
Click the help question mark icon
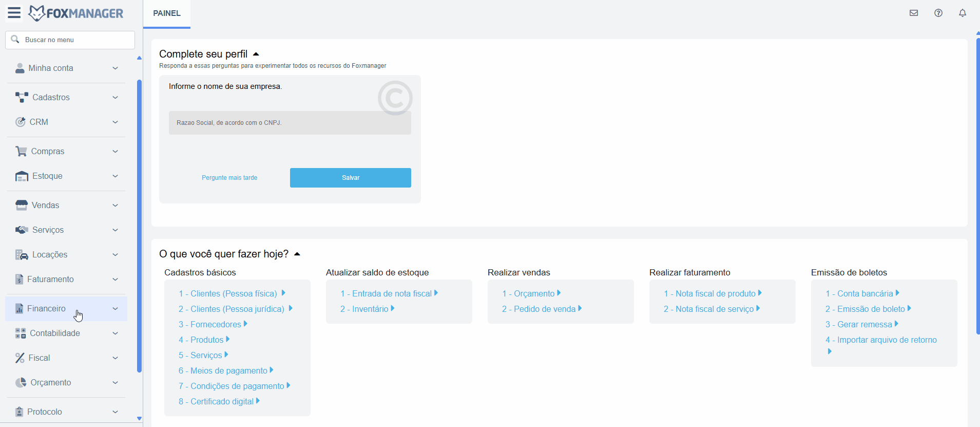(x=938, y=13)
